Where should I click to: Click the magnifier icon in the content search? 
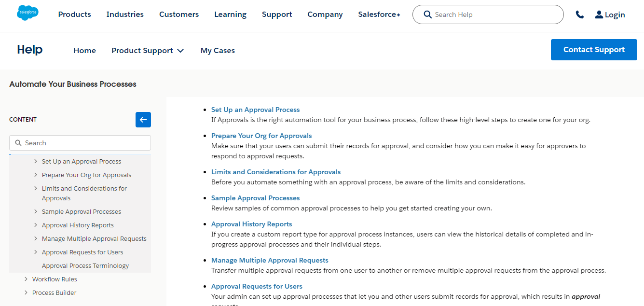(18, 143)
